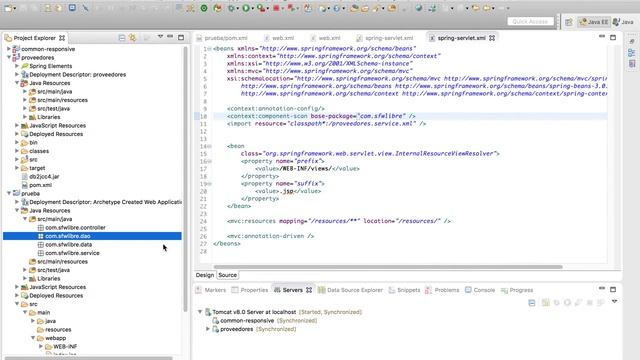The image size is (640, 360).
Task: Click Project Explorer horizontal scrollbar
Action: point(89,358)
